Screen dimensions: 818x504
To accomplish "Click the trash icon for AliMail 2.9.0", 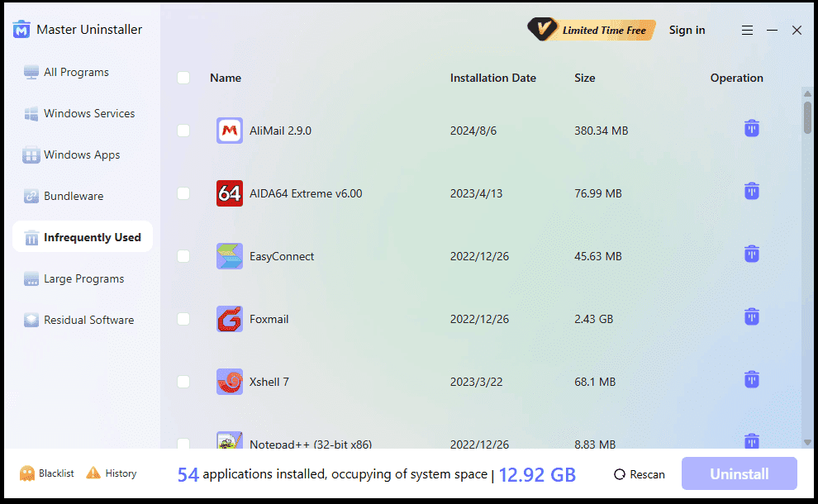I will [x=751, y=129].
